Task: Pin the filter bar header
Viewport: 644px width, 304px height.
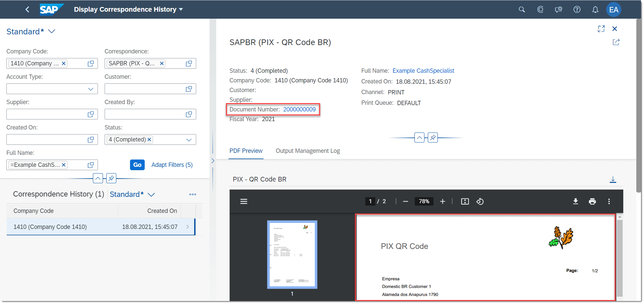Action: tap(111, 178)
